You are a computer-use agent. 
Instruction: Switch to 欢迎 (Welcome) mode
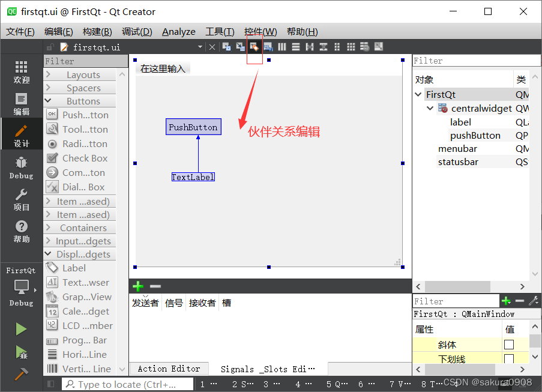coord(22,72)
